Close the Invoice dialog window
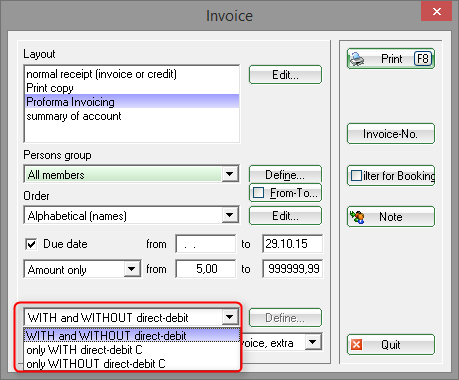 (x=436, y=12)
